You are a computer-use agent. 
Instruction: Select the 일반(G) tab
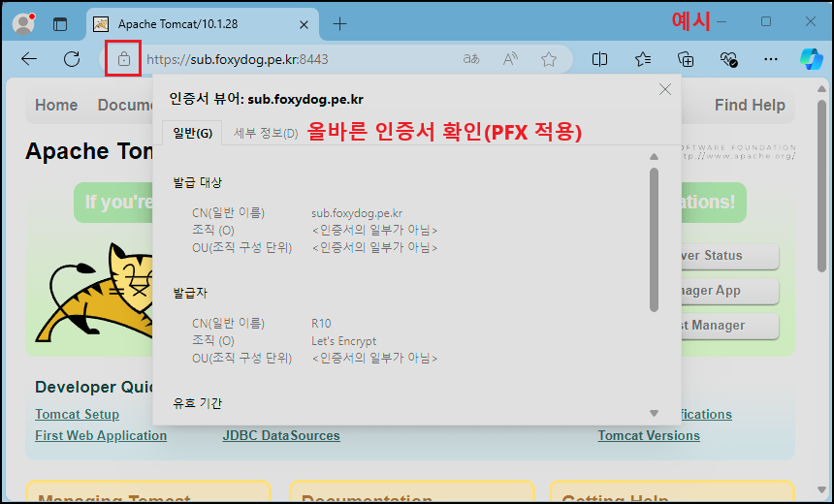tap(193, 133)
